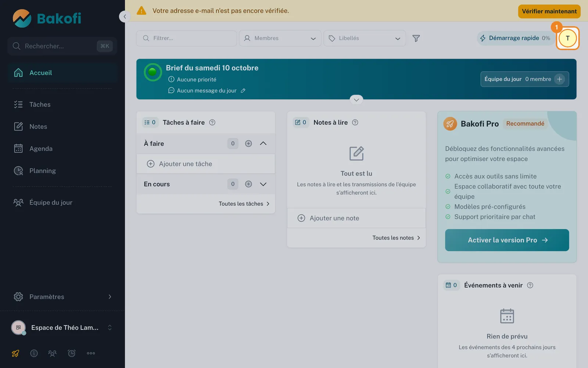Viewport: 588px width, 368px height.
Task: Add a task to En cours with the plus icon
Action: pos(248,184)
